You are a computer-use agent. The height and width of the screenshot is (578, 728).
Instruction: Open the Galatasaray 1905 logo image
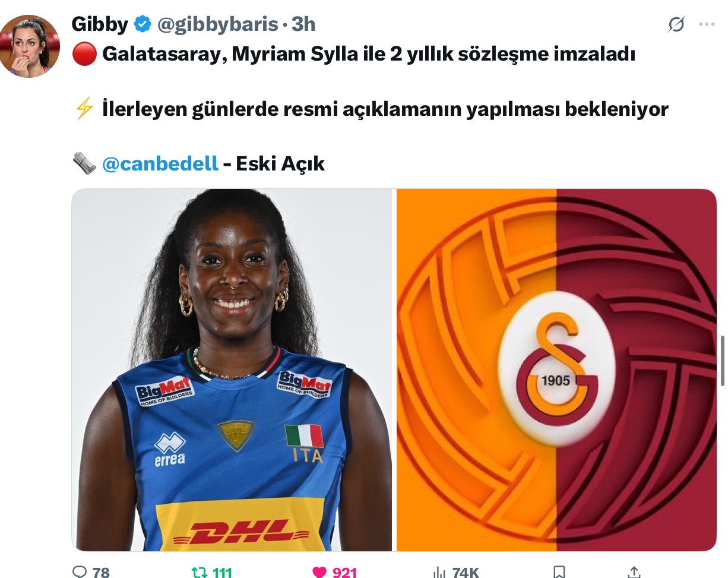pos(556,370)
